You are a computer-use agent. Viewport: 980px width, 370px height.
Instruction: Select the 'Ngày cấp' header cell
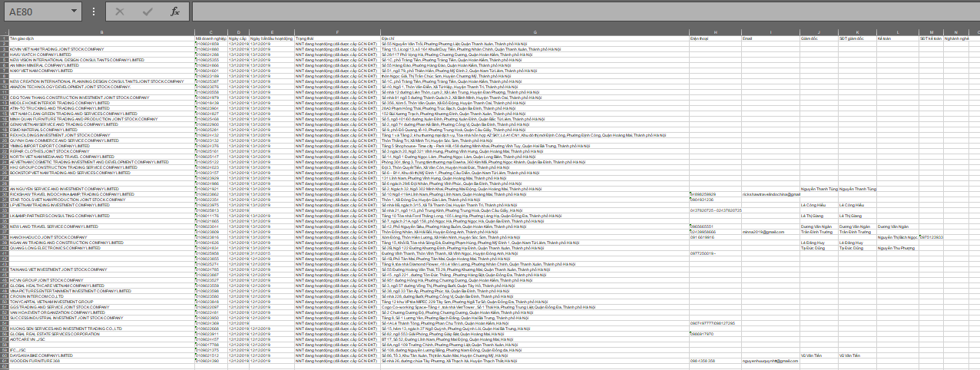[x=237, y=38]
